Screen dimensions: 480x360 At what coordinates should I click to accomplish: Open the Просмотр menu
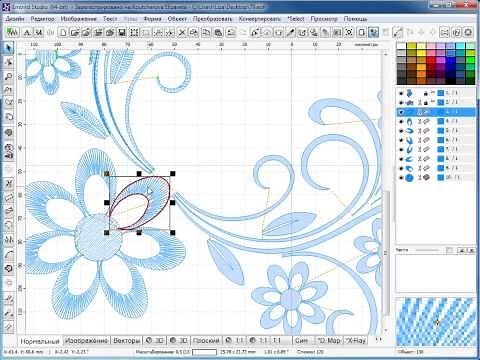click(x=324, y=19)
